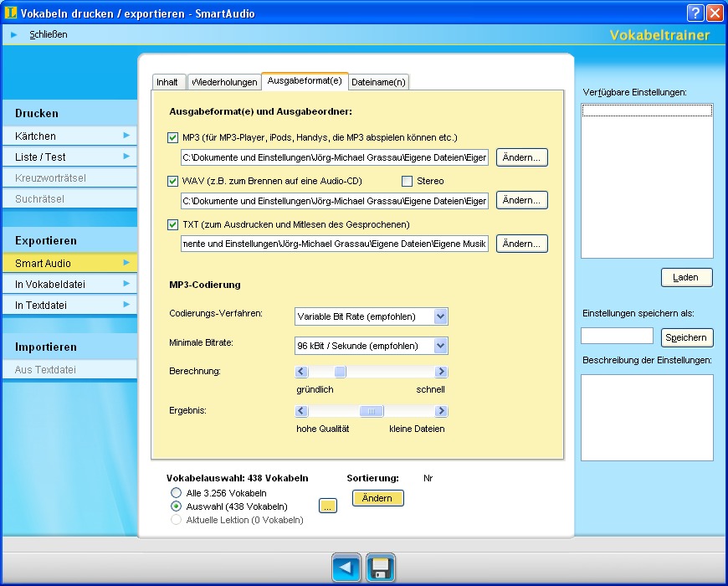Open the Kärtchen print option
Viewport: 728px width, 586px height.
(69, 136)
